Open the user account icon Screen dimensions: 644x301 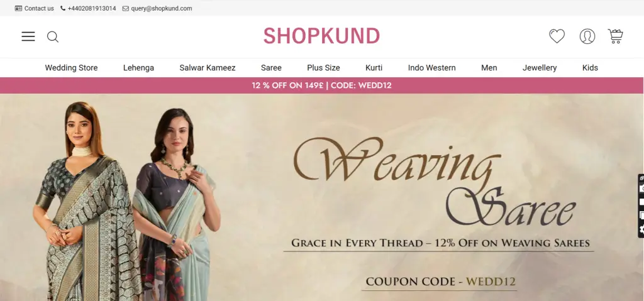coord(587,36)
